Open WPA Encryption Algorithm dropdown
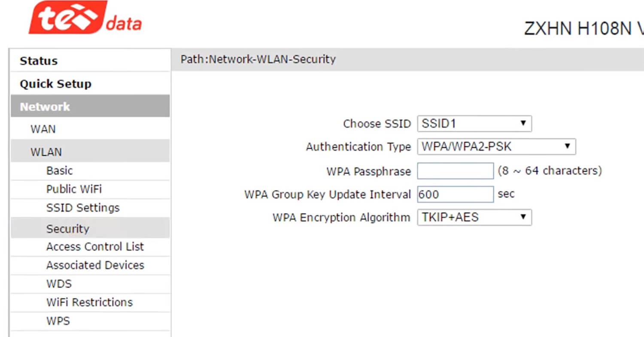644x337 pixels. (x=474, y=217)
